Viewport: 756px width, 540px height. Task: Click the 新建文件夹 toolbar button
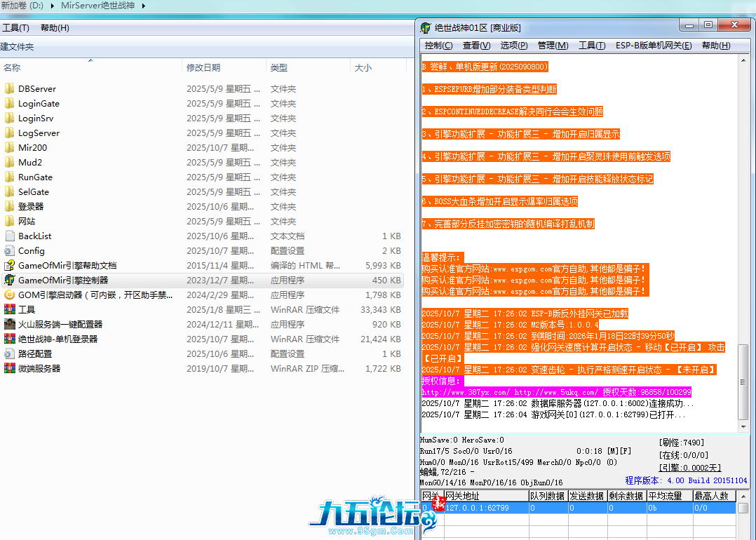pos(17,47)
